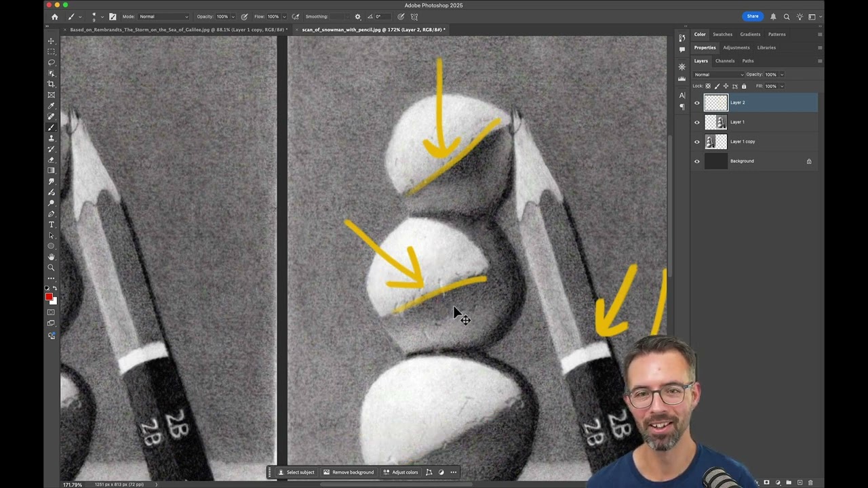Open the layer Fill dropdown arrow

click(x=782, y=86)
